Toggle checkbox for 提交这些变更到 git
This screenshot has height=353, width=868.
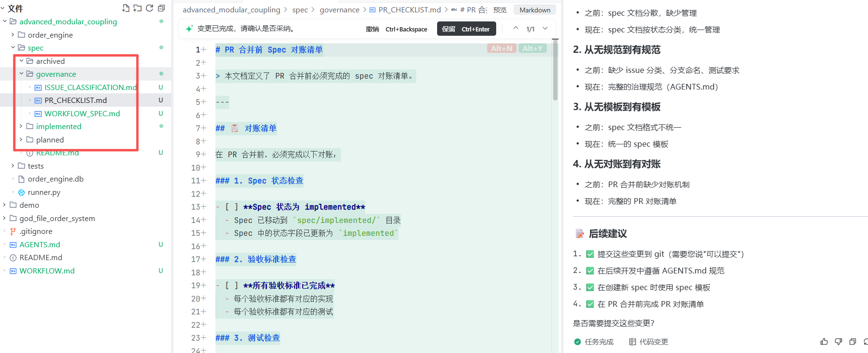[590, 254]
